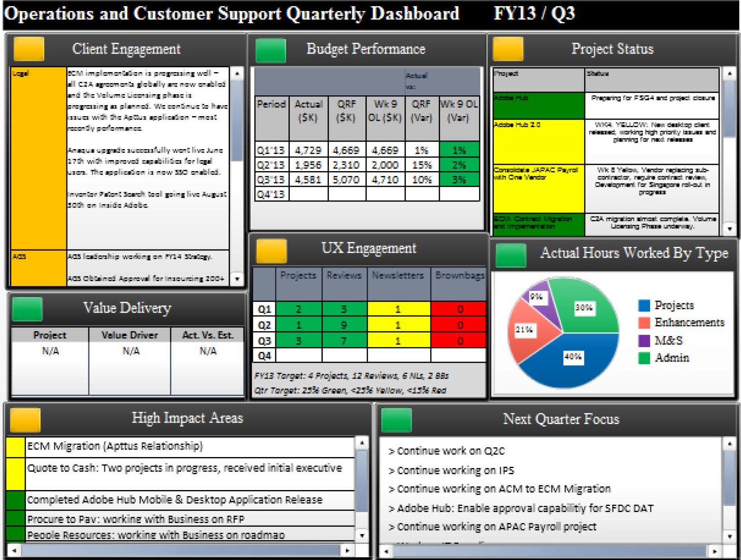Click the amber Project Status indicator square

click(508, 48)
